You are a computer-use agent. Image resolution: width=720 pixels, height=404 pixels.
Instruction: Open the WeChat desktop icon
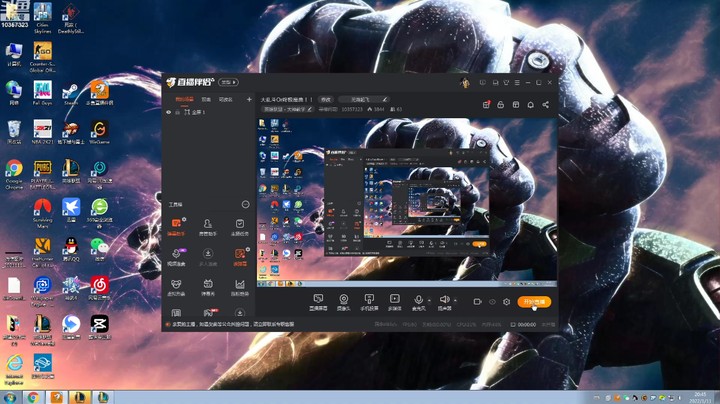99,250
